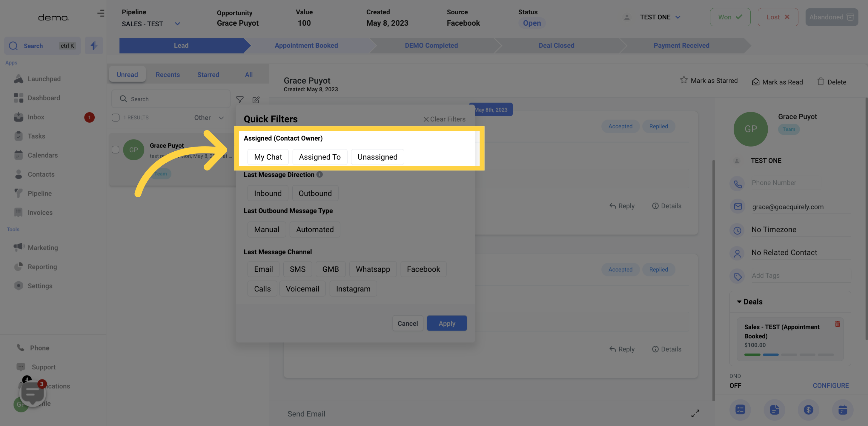Switch to All messages tab
Screen dimensions: 868x426
248,73
